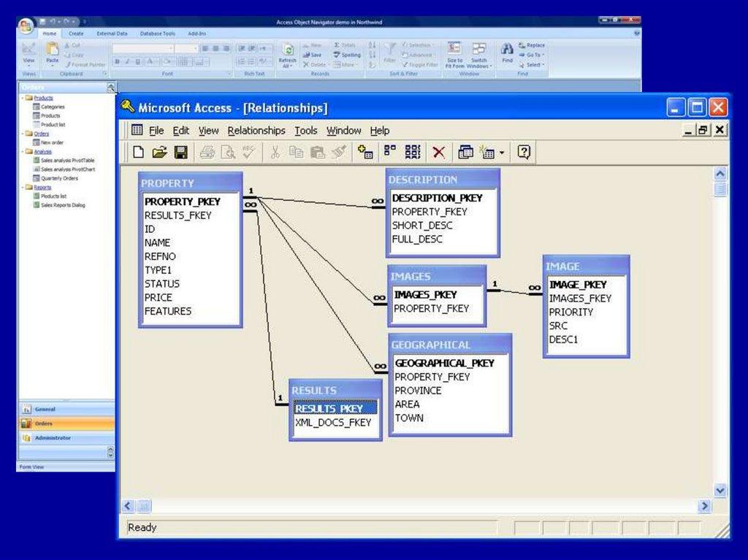This screenshot has height=560, width=748.
Task: Click Show Direct Relationships icon
Action: 390,152
